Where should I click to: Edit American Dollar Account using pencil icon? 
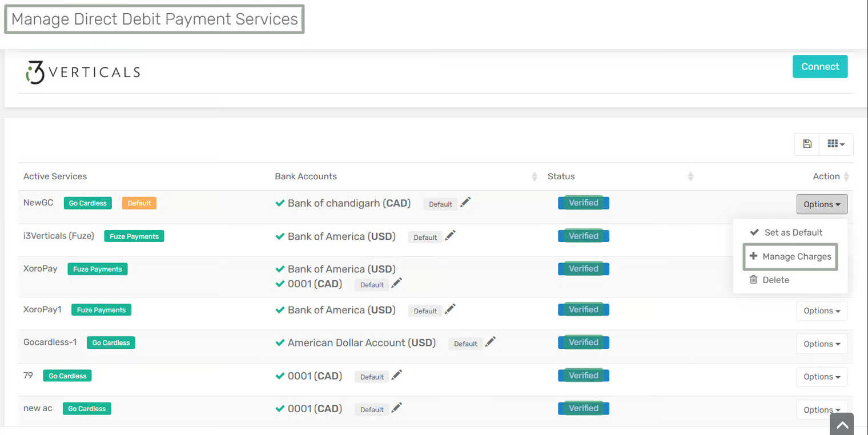[x=491, y=342]
